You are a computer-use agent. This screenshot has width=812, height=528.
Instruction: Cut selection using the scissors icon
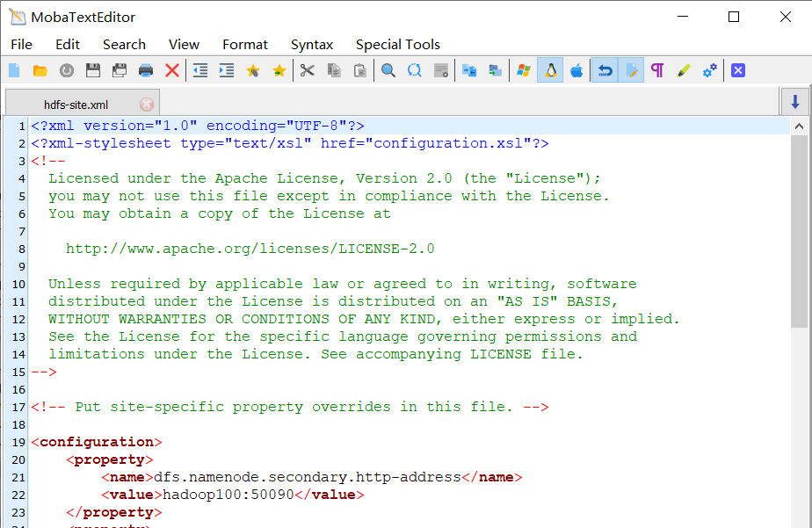[307, 70]
